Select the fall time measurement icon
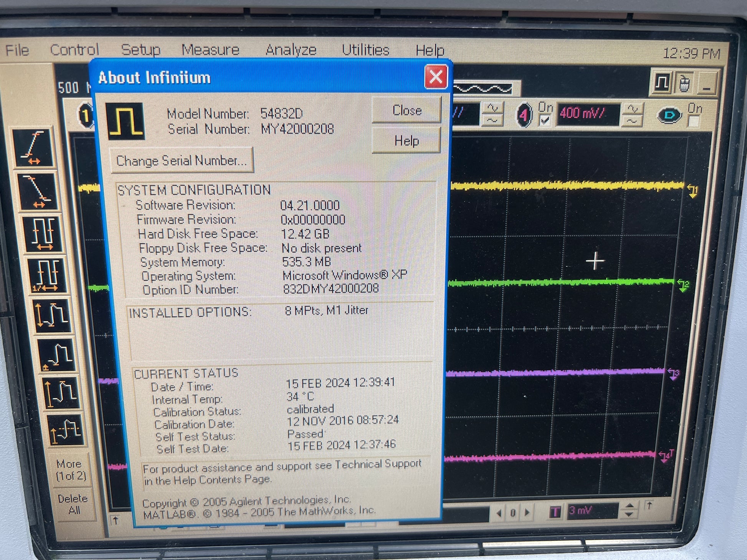This screenshot has height=560, width=747. point(38,191)
